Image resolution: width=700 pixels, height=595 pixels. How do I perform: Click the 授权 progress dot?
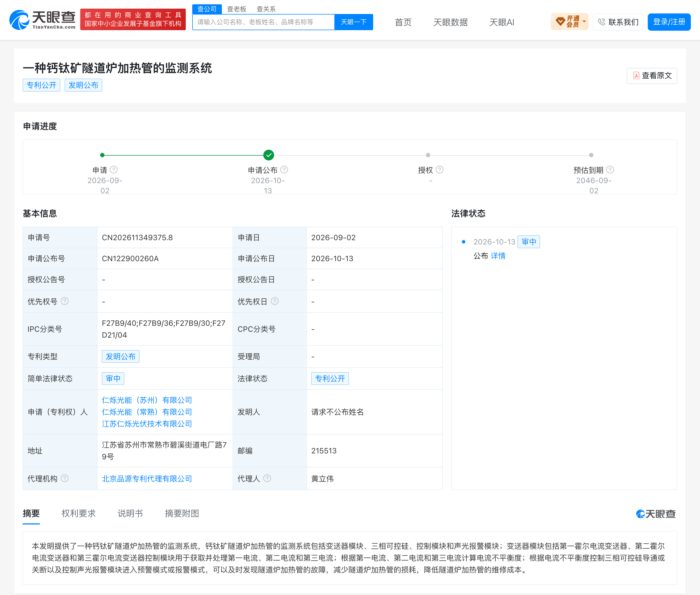coord(428,155)
